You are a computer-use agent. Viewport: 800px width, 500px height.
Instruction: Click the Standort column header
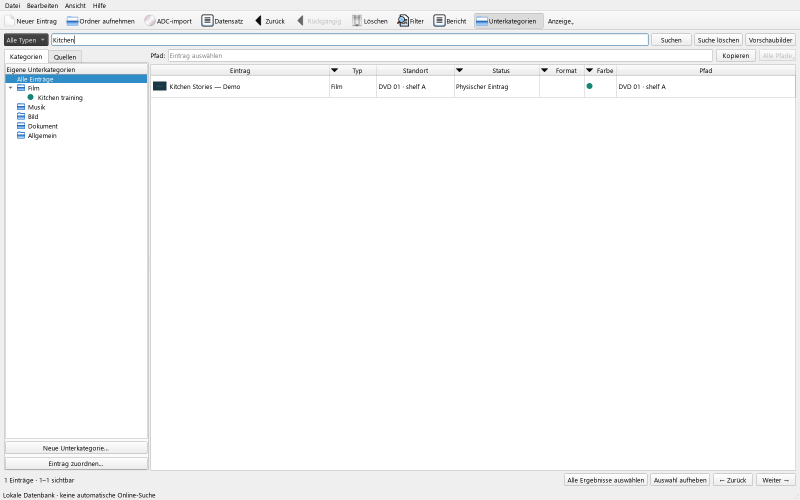[415, 70]
